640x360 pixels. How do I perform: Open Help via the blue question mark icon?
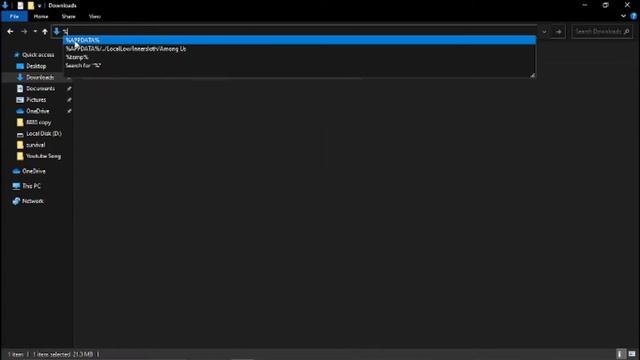[x=633, y=16]
